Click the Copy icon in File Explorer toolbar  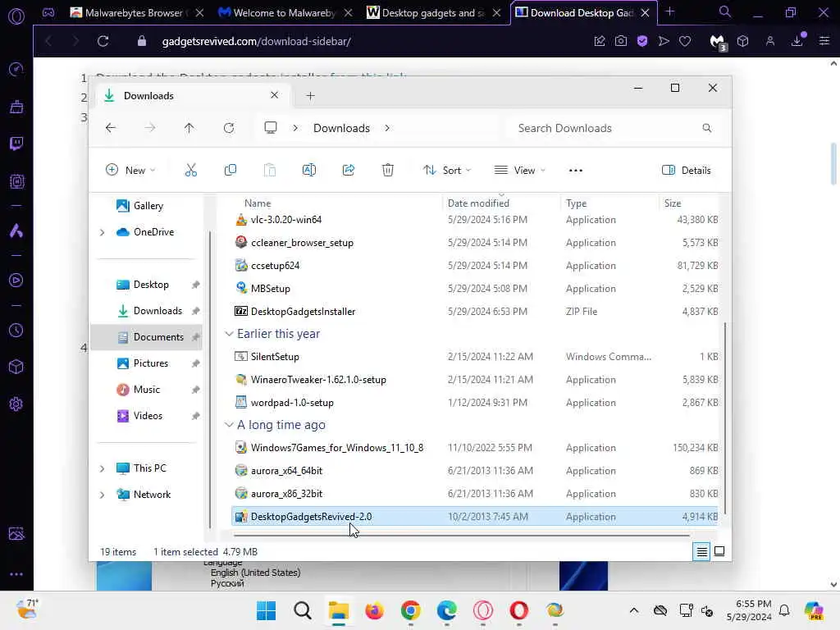tap(231, 171)
